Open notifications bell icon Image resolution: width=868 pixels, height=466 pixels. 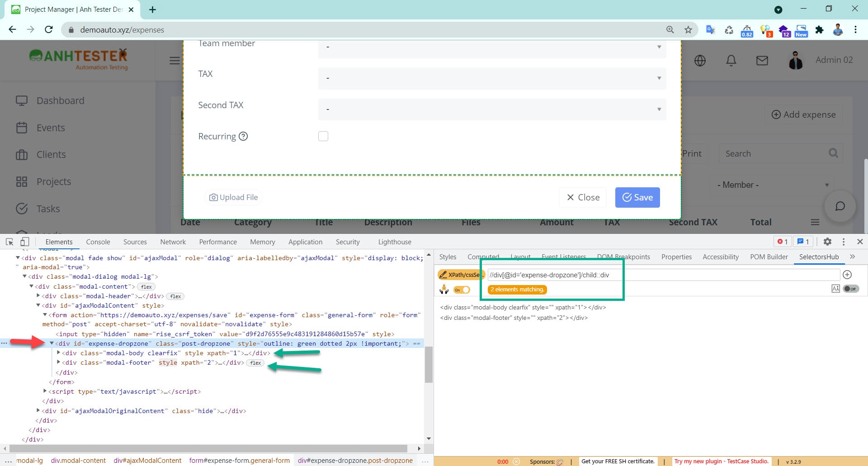731,61
